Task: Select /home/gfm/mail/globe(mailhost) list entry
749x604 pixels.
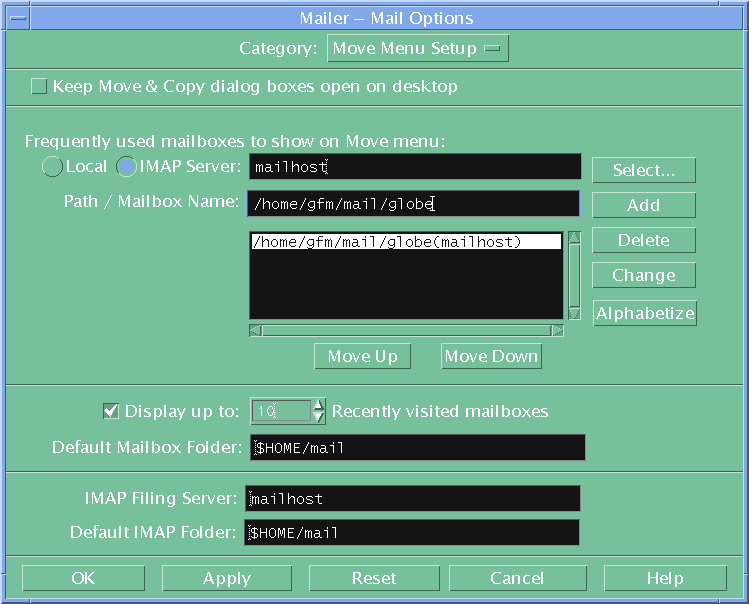Action: 405,242
